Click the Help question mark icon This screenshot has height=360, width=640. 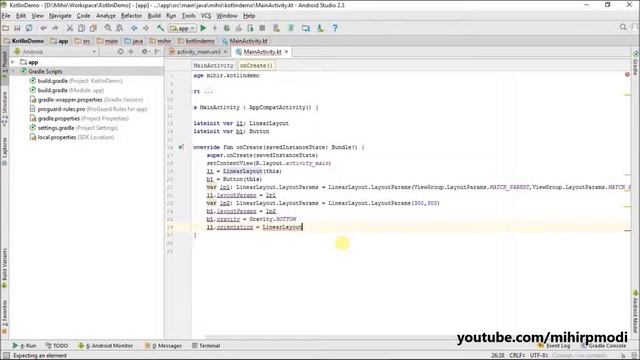pyautogui.click(x=335, y=28)
